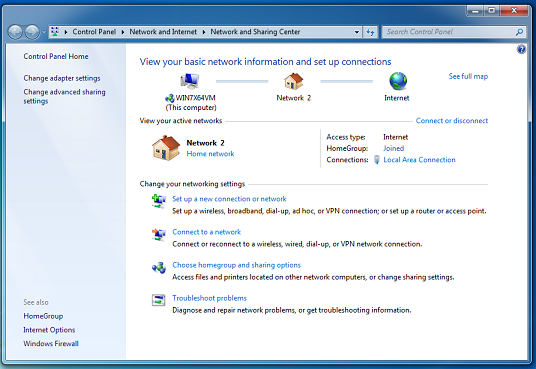This screenshot has height=369, width=536.
Task: Open Control Panel Home in the sidebar
Action: tap(56, 56)
